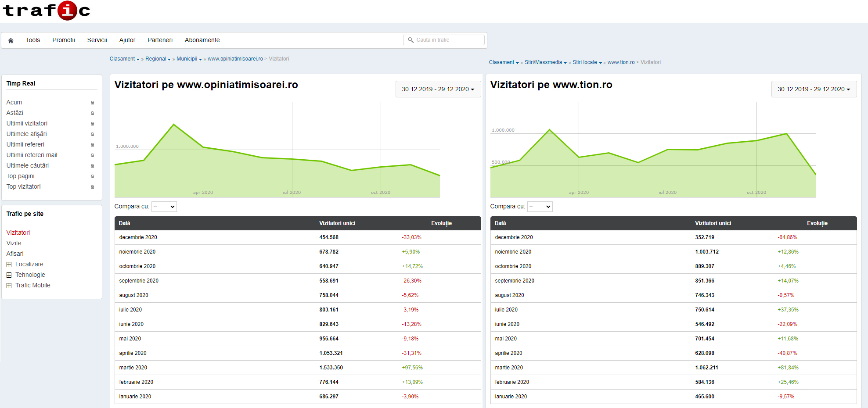
Task: Open Ultimii vizitatori link
Action: tap(27, 123)
